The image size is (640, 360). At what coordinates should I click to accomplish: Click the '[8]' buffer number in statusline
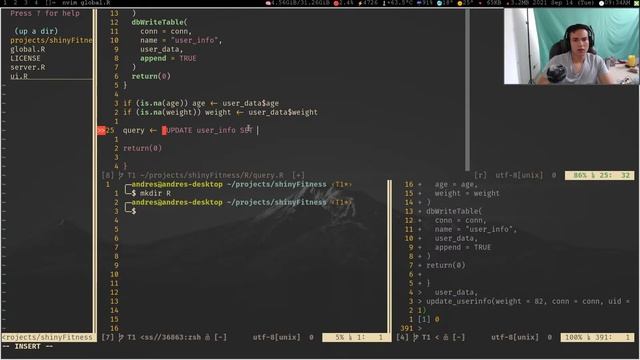[x=108, y=176]
